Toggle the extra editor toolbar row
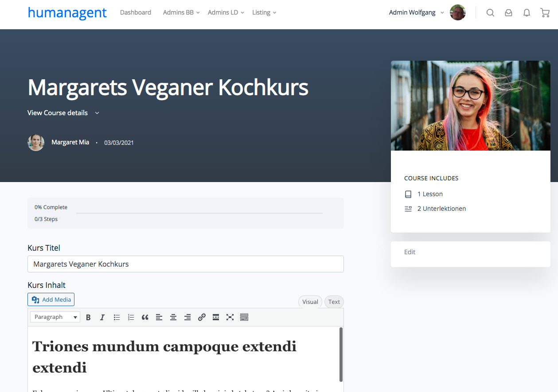 click(x=244, y=317)
